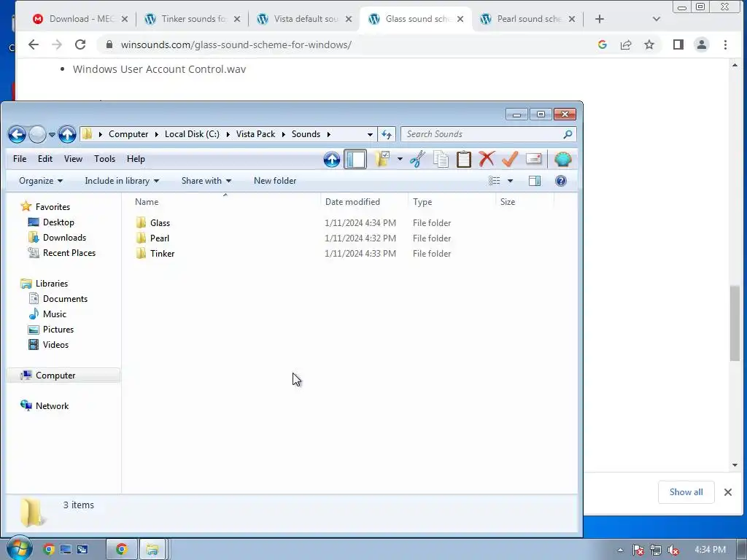Open Videos library in sidebar

coord(55,345)
